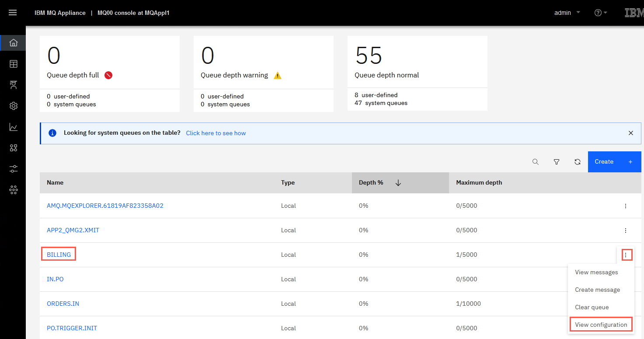Sort table by Name column header
644x339 pixels.
tap(55, 183)
